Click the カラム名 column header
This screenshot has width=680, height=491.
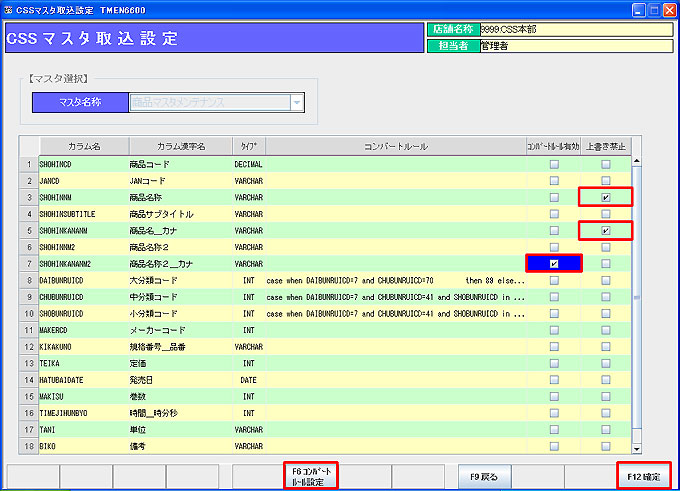coord(84,146)
